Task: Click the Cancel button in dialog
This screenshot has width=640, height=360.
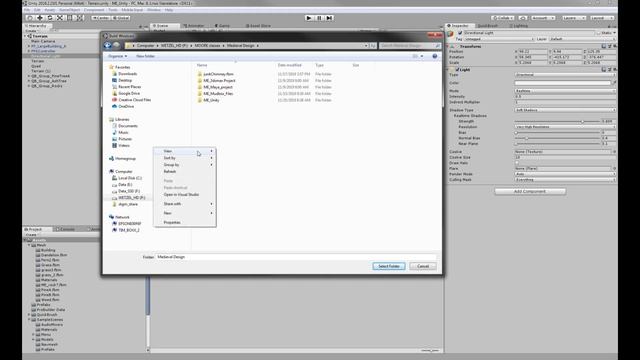Action: coord(423,266)
